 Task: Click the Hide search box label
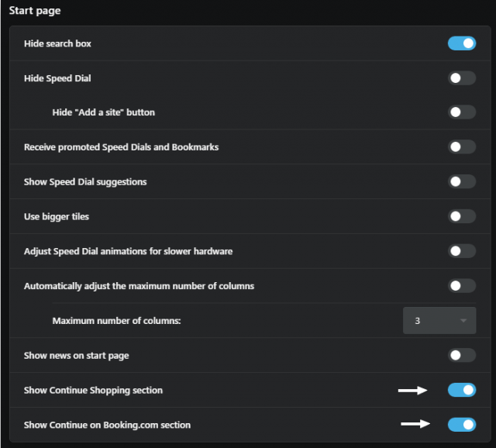57,43
